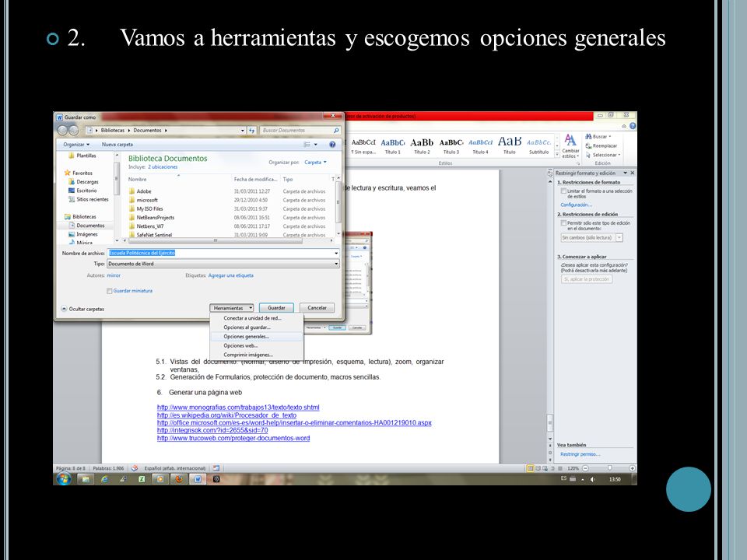This screenshot has width=747, height=560.
Task: Click the zoom out minus button
Action: (585, 468)
